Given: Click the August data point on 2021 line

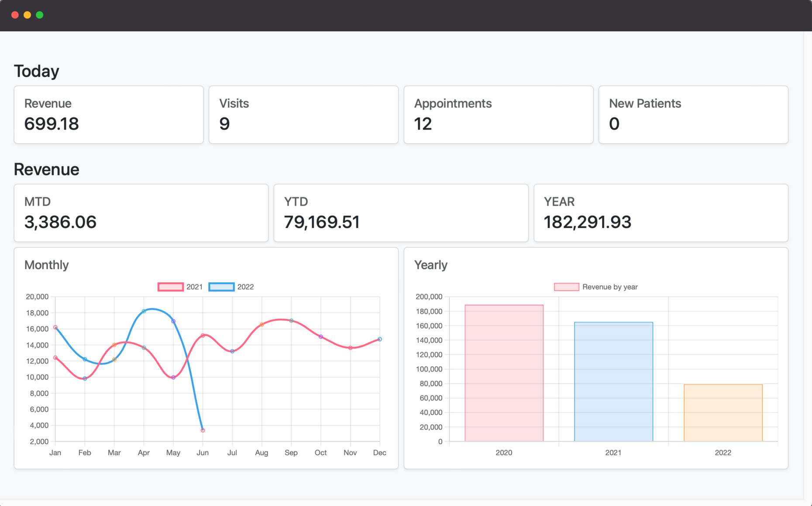Looking at the screenshot, I should pyautogui.click(x=261, y=325).
